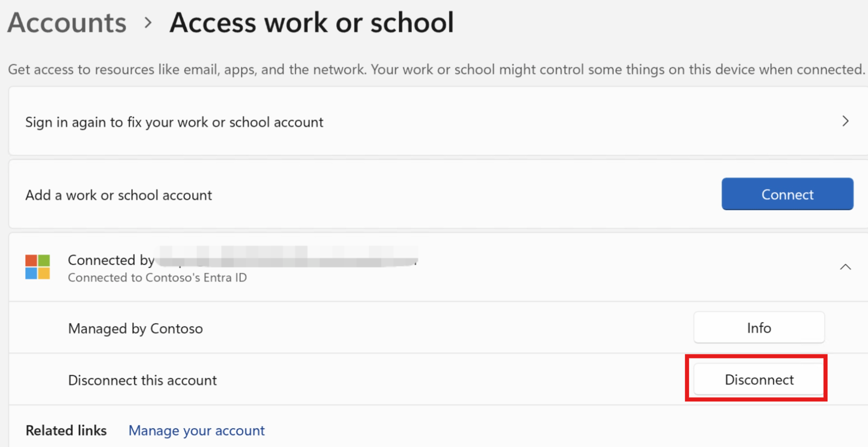
Task: Click the Related links label
Action: pos(66,431)
